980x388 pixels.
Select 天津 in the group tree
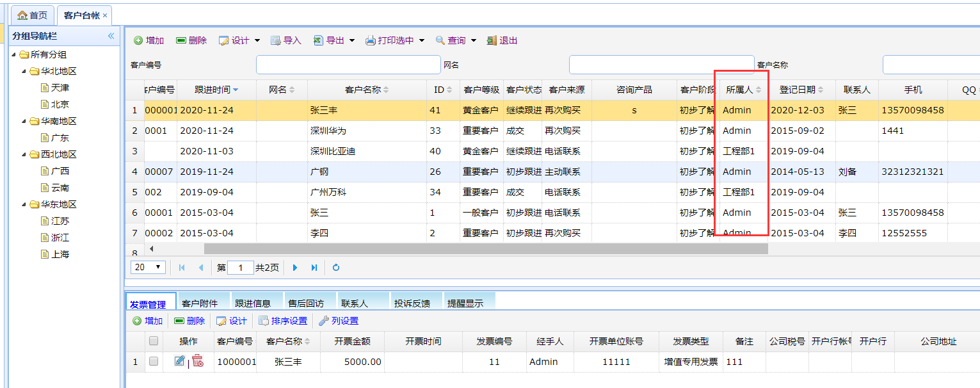tap(60, 88)
